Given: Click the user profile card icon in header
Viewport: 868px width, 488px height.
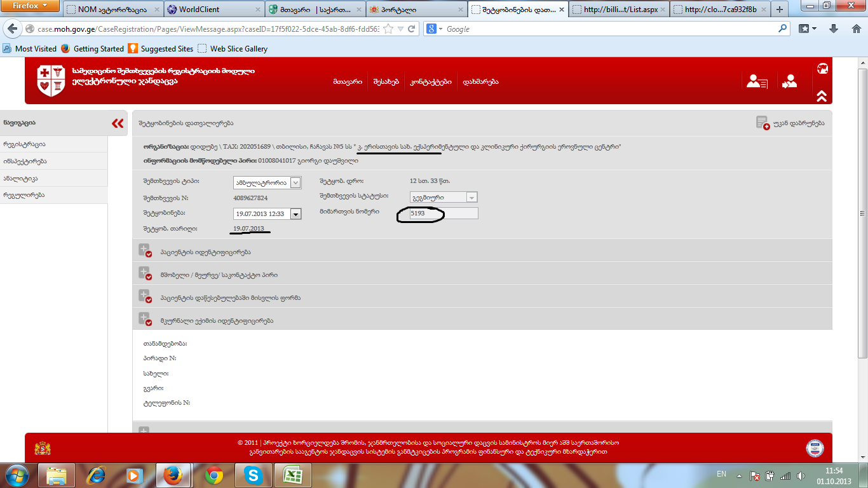Looking at the screenshot, I should [757, 81].
